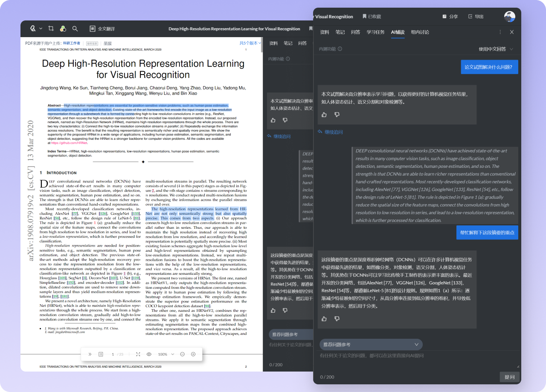Open the three-dot more options menu
The width and height of the screenshot is (546, 392).
coord(500,32)
